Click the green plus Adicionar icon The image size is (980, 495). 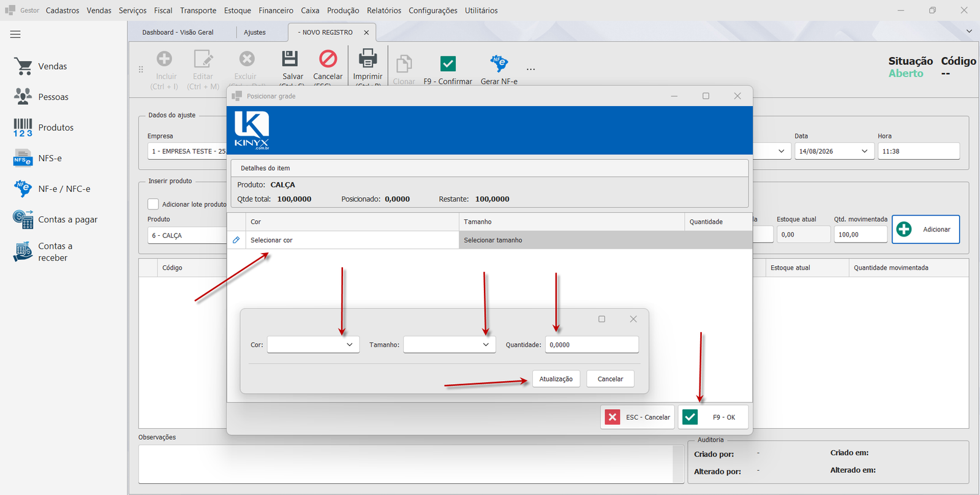tap(904, 229)
